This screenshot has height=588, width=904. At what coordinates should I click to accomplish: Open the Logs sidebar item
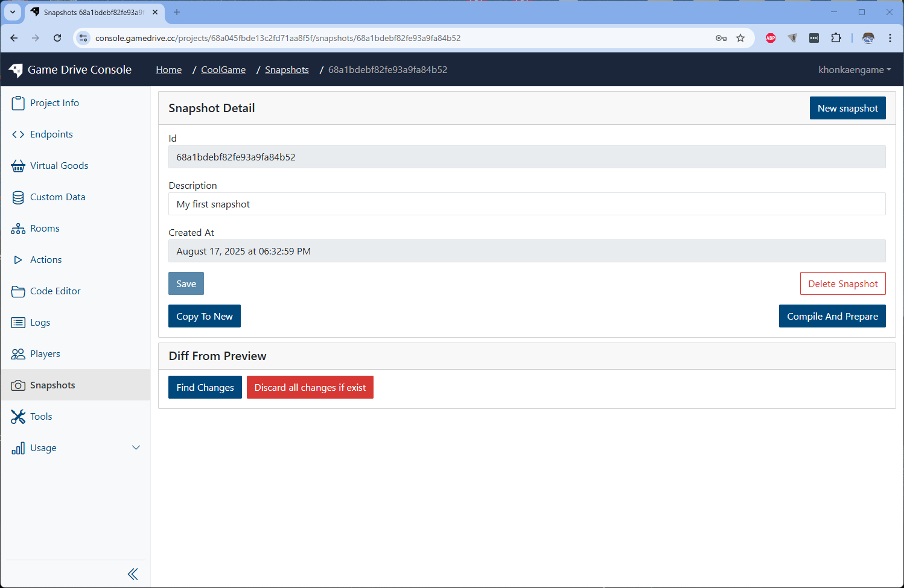[40, 323]
